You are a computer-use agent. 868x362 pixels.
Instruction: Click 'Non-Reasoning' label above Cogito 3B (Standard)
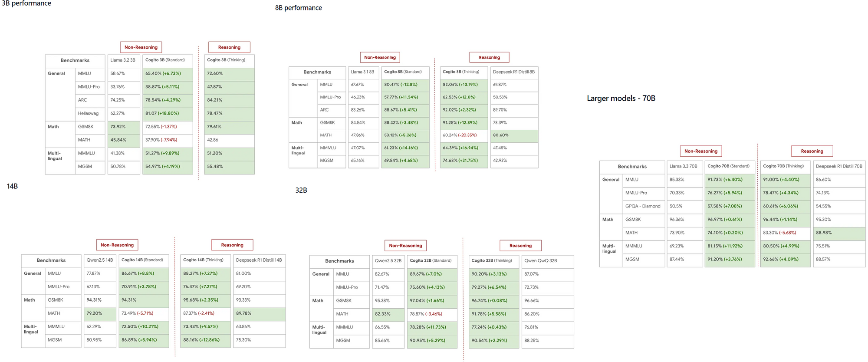(x=141, y=47)
